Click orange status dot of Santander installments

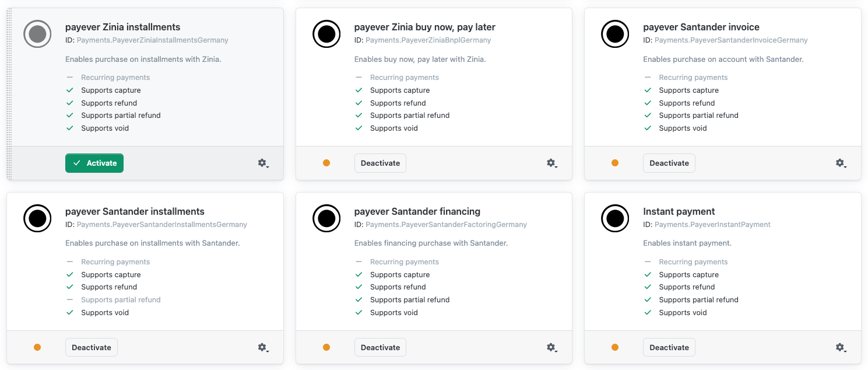(37, 347)
